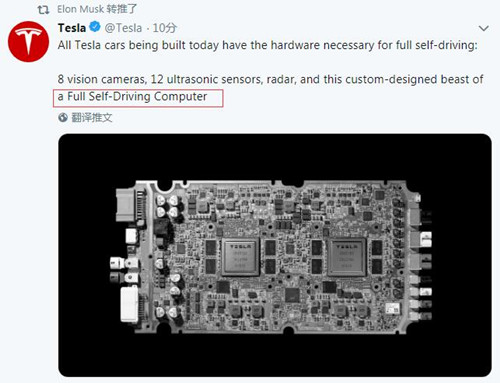500x383 pixels.
Task: Click the gray connector at board's upper left
Action: (125, 205)
